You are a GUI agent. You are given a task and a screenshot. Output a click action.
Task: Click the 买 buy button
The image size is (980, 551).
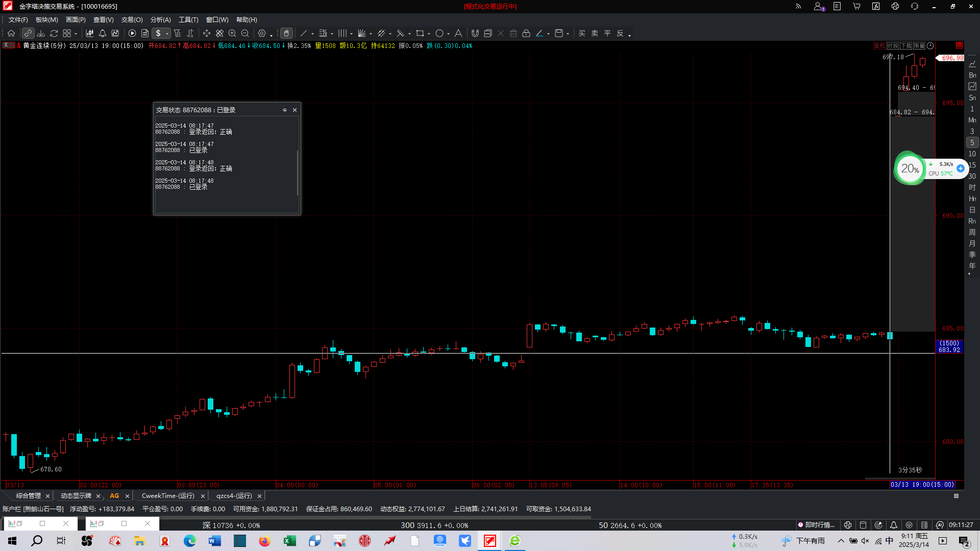(582, 33)
